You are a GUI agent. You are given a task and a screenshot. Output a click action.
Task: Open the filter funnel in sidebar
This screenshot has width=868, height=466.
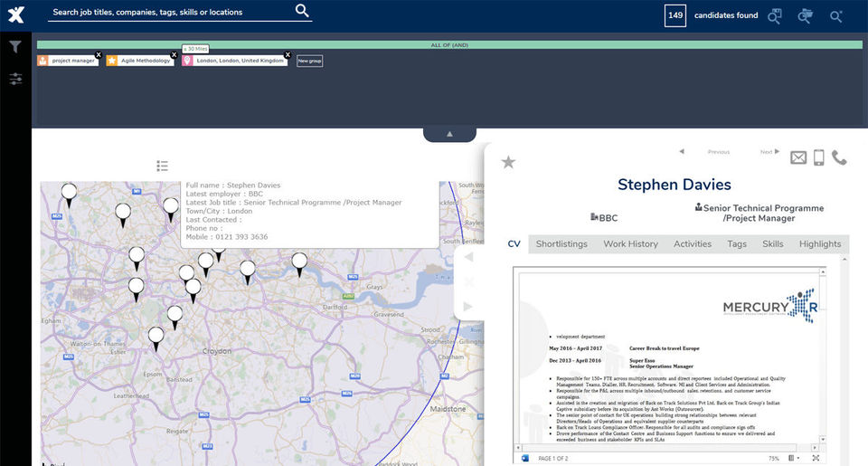click(x=15, y=47)
